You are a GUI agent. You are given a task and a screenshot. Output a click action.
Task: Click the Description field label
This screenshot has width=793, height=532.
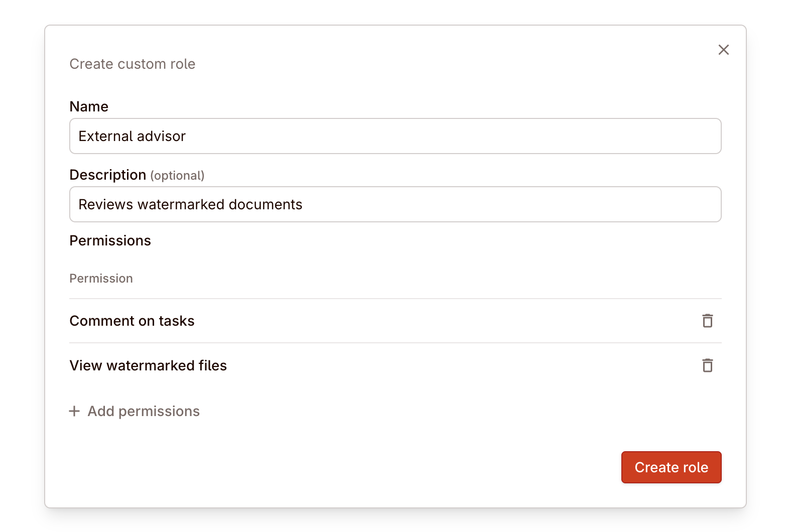click(107, 175)
